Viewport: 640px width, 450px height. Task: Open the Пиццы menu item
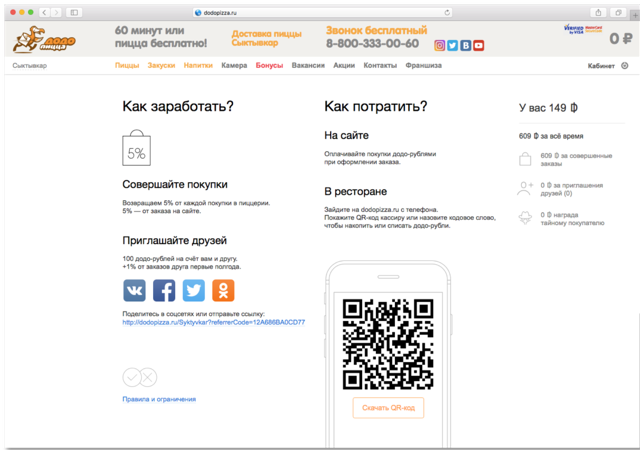coord(127,65)
